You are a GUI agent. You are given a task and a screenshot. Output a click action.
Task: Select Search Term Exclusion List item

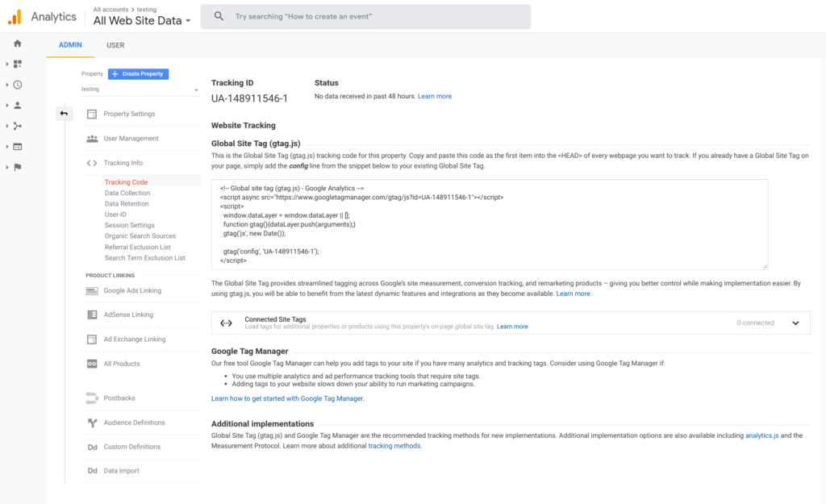145,258
